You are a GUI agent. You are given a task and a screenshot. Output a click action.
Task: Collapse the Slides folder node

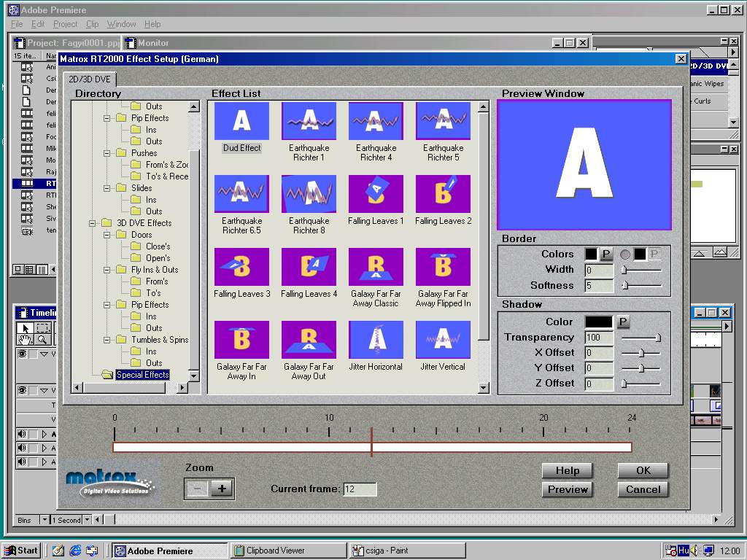107,188
